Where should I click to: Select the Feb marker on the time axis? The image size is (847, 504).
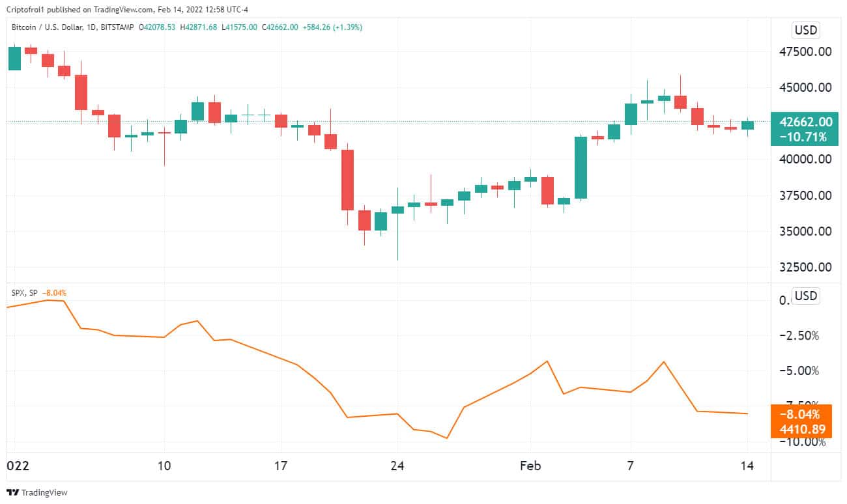point(529,466)
